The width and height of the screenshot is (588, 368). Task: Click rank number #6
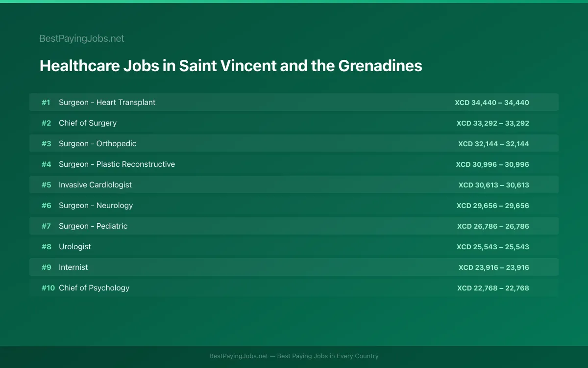point(46,206)
